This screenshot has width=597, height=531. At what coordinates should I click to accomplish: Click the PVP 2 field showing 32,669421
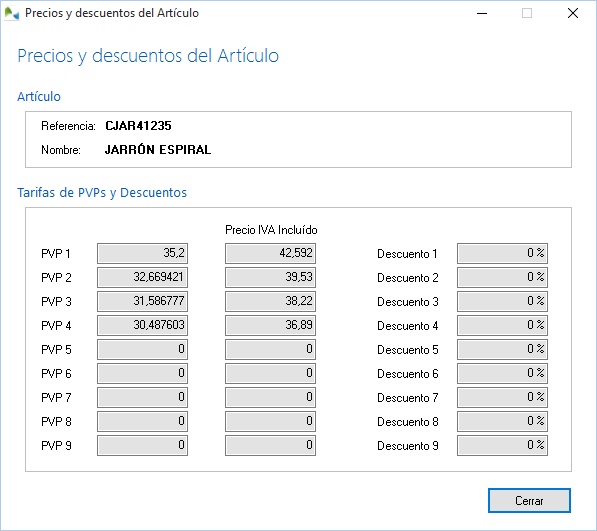[x=142, y=277]
